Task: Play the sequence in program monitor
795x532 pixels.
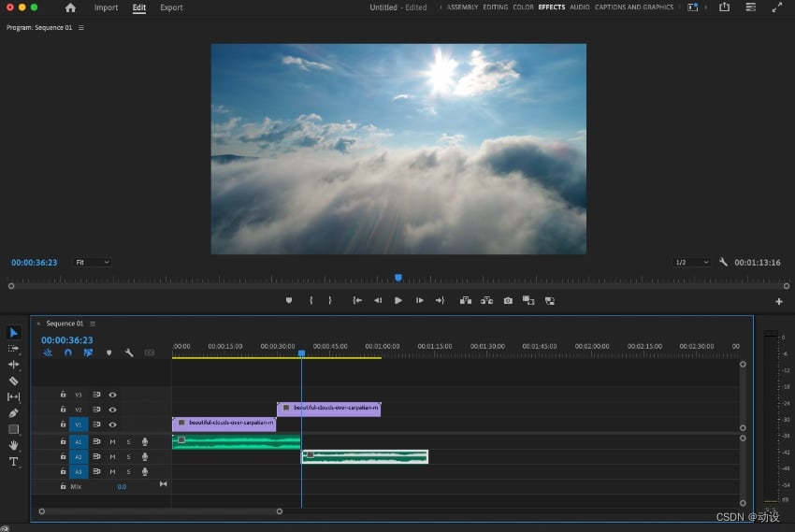Action: (x=398, y=300)
